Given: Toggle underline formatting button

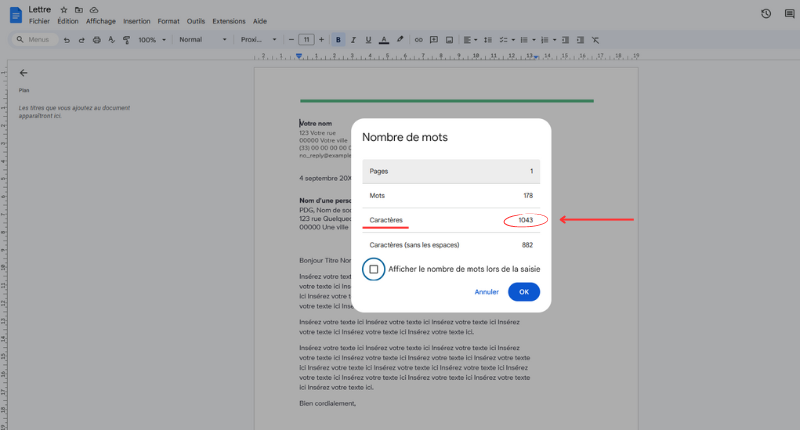Looking at the screenshot, I should point(369,40).
